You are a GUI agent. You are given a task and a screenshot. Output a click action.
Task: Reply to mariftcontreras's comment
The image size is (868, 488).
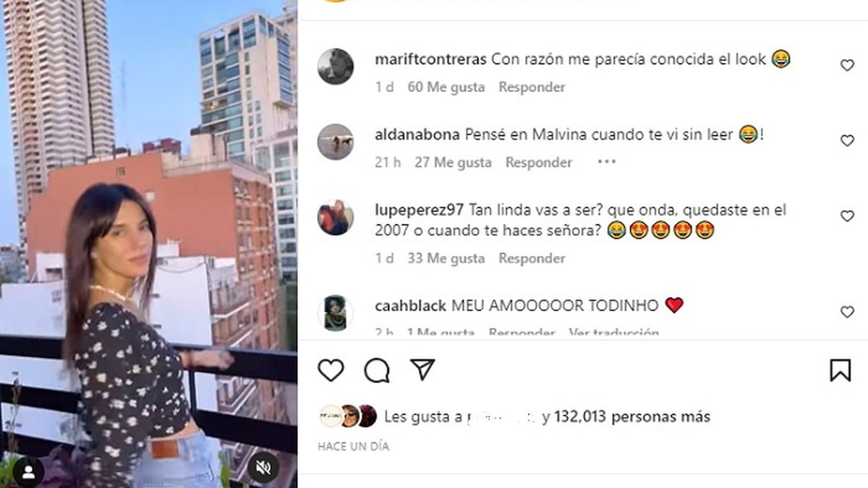pyautogui.click(x=532, y=87)
